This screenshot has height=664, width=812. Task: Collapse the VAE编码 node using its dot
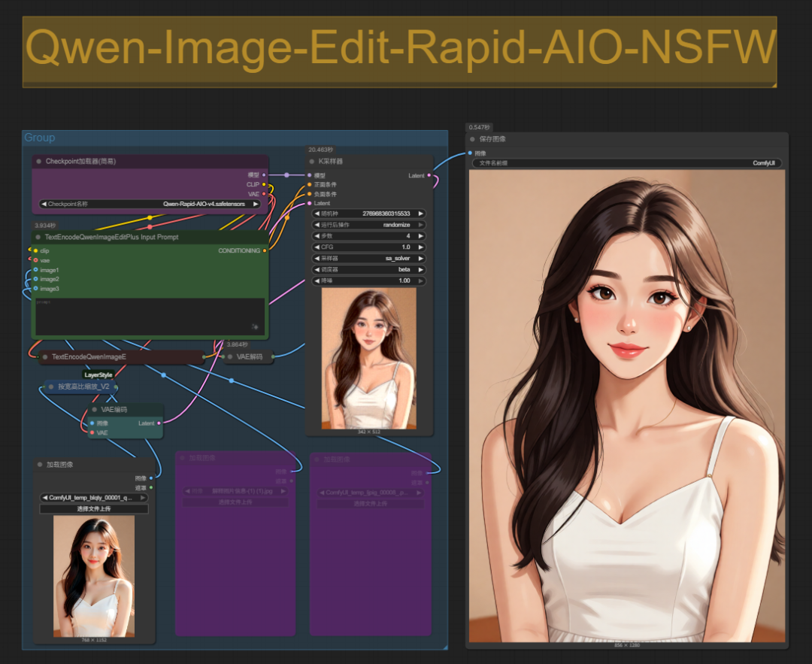94,410
